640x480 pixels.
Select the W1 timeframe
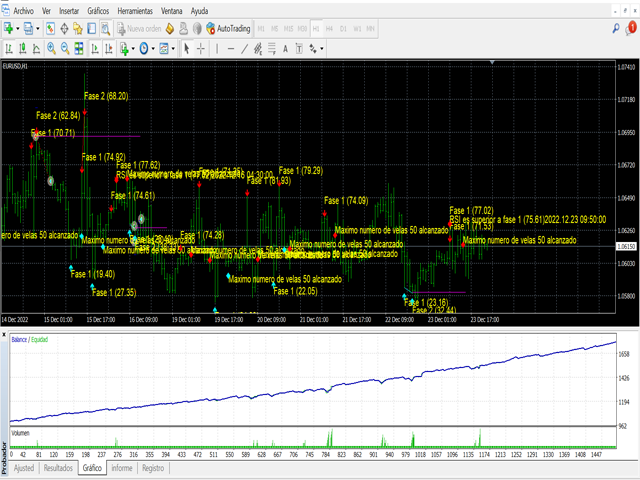pyautogui.click(x=357, y=29)
